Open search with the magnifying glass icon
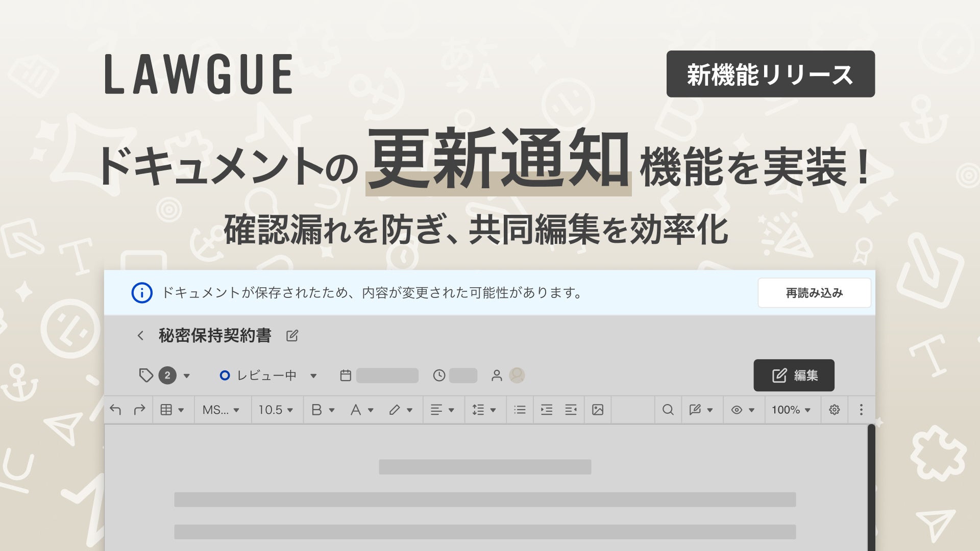The width and height of the screenshot is (980, 551). [668, 410]
